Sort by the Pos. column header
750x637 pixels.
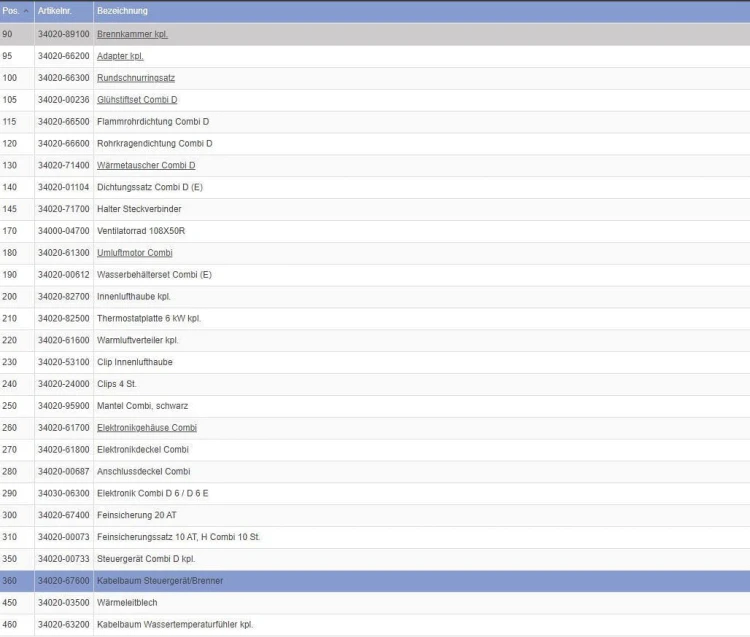click(x=17, y=11)
